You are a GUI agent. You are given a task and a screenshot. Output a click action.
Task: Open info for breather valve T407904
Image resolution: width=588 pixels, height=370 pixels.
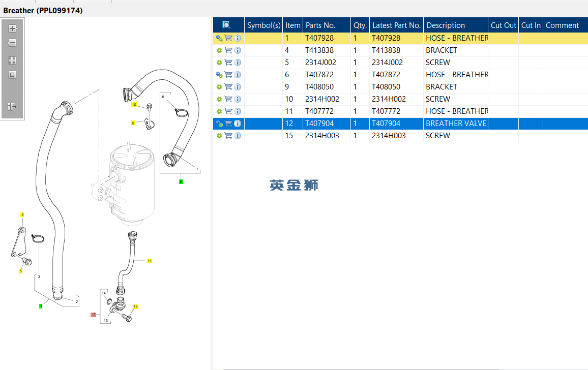(238, 124)
